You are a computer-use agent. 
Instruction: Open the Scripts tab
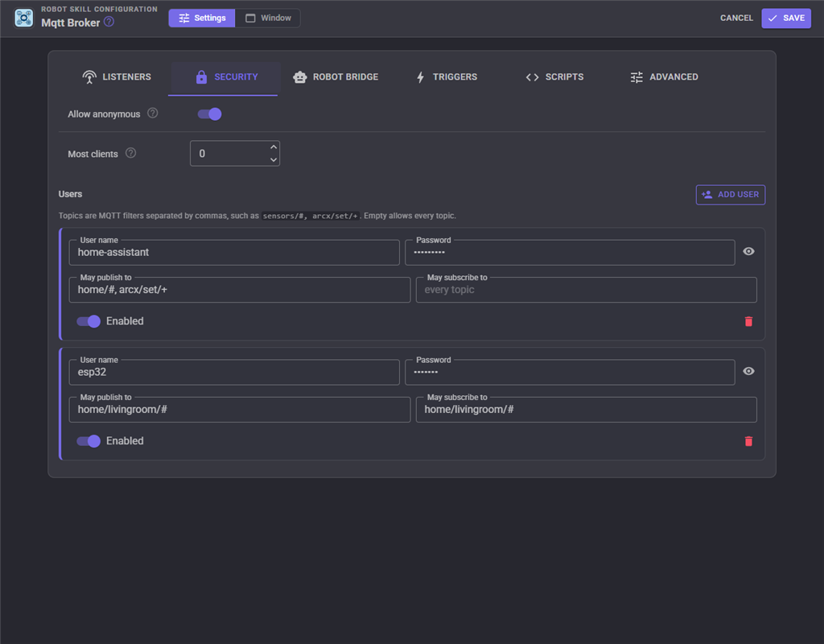pyautogui.click(x=554, y=77)
